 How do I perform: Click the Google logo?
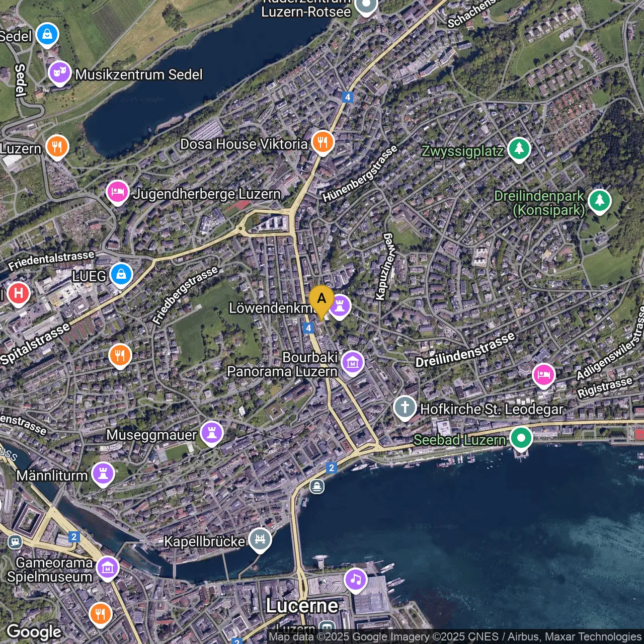[34, 632]
